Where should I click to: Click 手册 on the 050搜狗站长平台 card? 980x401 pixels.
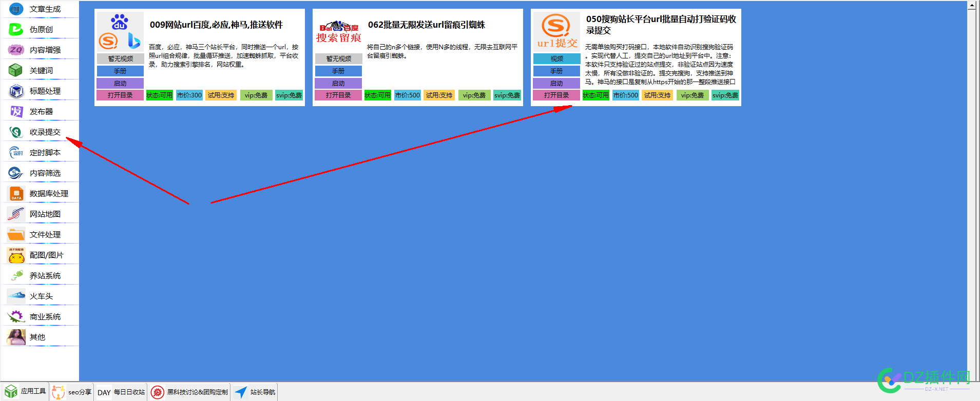[x=556, y=71]
